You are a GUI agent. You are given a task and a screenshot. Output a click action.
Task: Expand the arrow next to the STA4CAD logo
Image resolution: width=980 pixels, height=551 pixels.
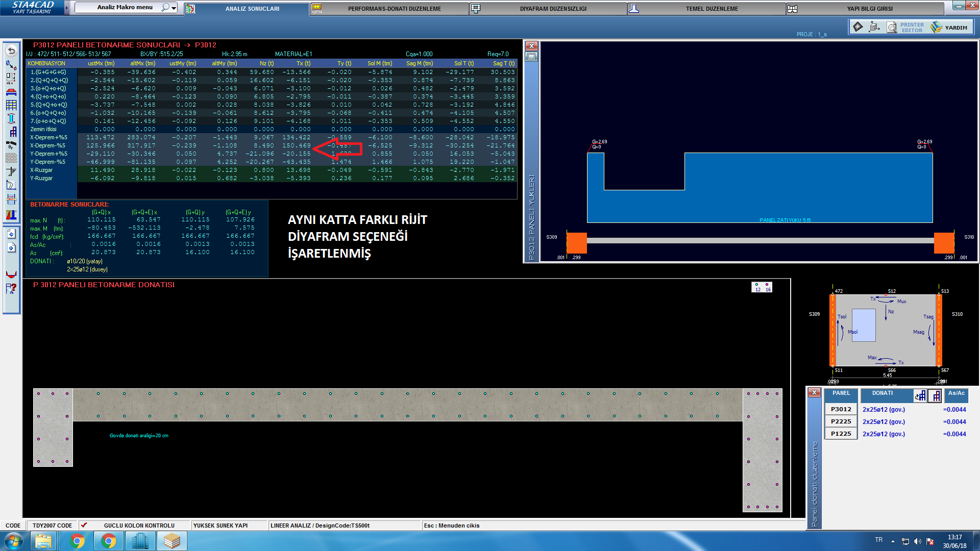[x=66, y=8]
